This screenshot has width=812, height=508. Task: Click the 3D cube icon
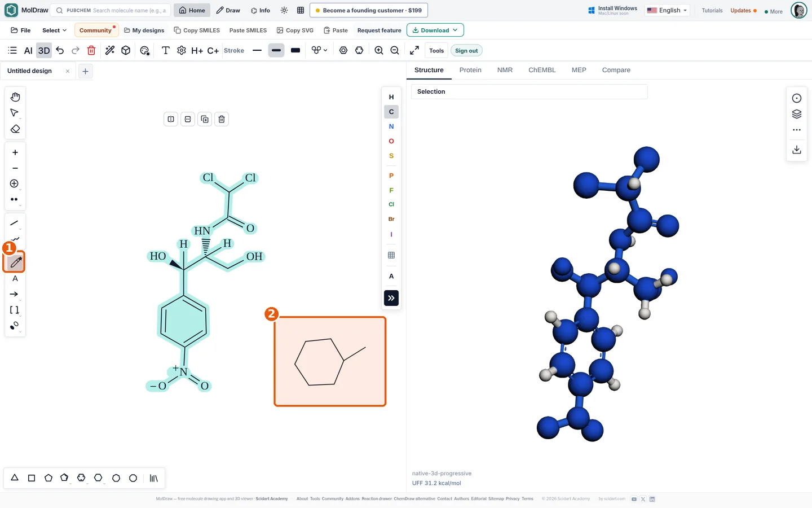(126, 50)
